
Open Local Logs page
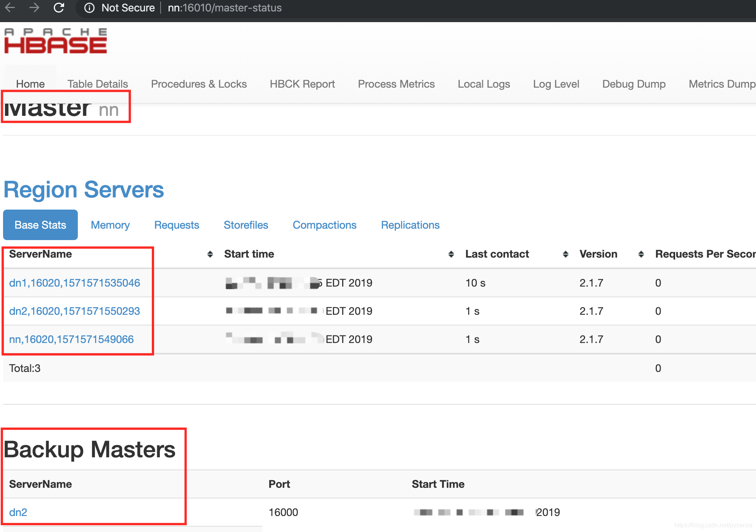coord(484,84)
